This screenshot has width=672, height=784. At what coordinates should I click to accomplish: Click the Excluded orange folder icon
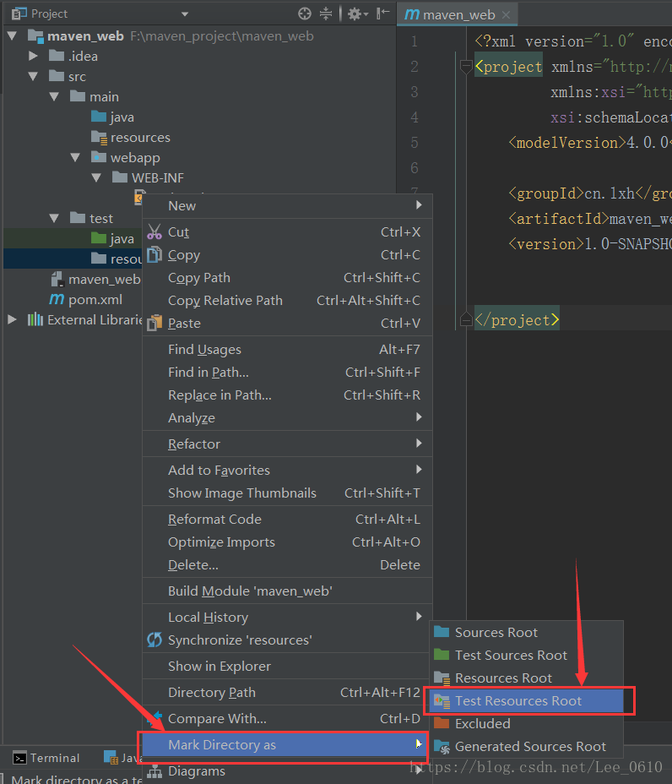[442, 723]
